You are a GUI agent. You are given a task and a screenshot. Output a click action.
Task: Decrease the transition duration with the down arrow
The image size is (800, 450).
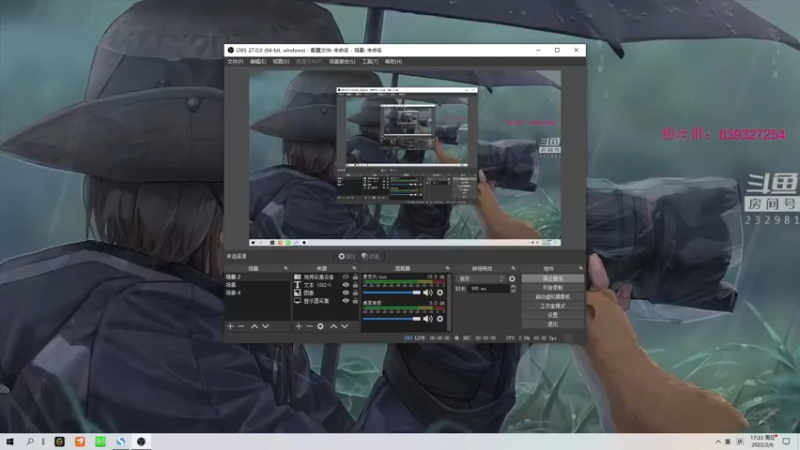[513, 291]
